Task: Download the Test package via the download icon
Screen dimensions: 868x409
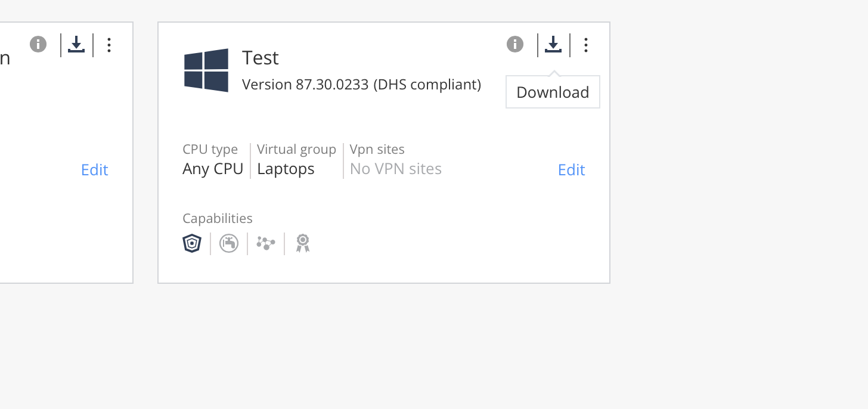Action: [553, 45]
